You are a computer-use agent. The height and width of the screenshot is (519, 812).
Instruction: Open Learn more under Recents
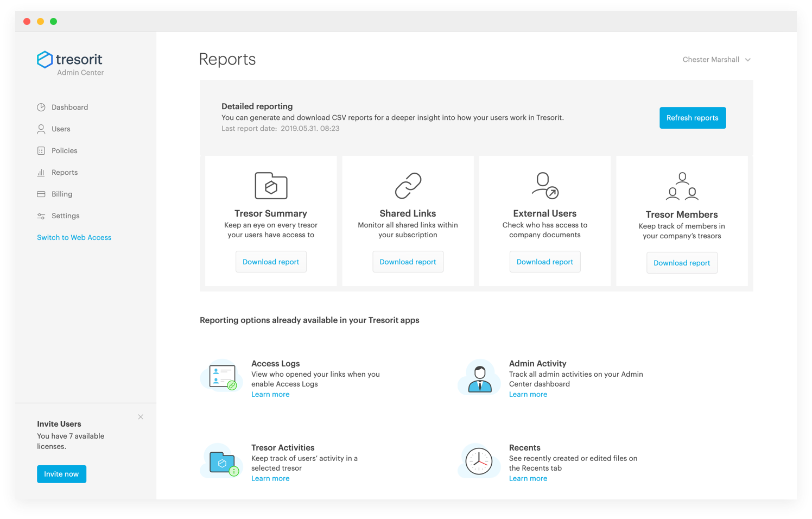click(528, 479)
